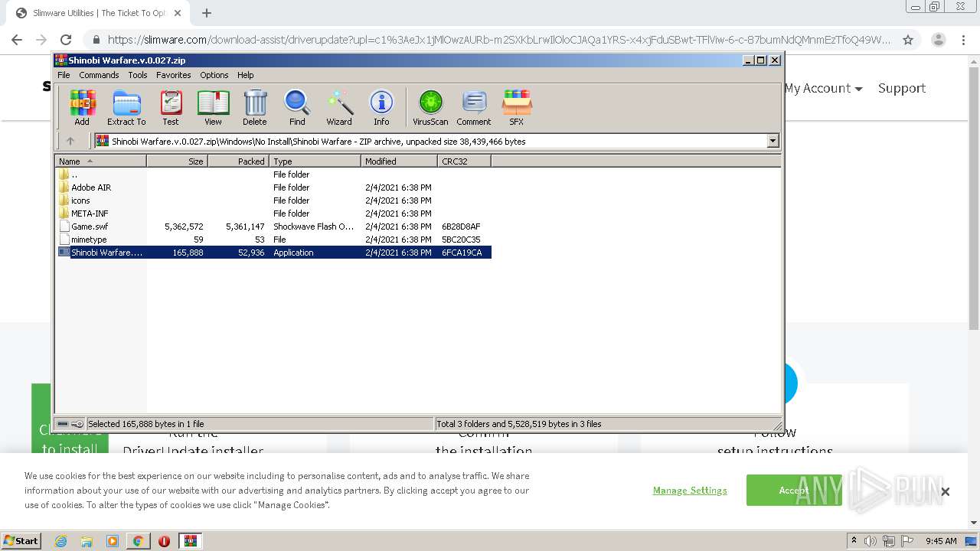Sort by the Modified column header
Viewport: 980px width, 551px height.
pyautogui.click(x=399, y=161)
